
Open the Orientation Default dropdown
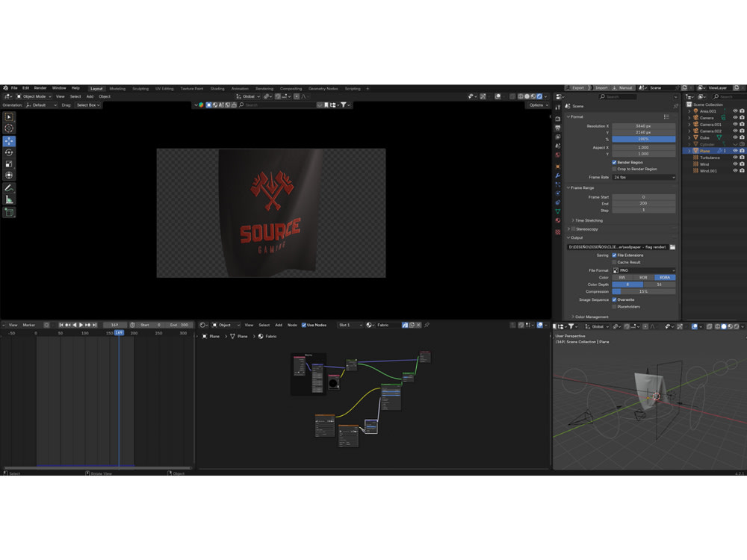(41, 105)
